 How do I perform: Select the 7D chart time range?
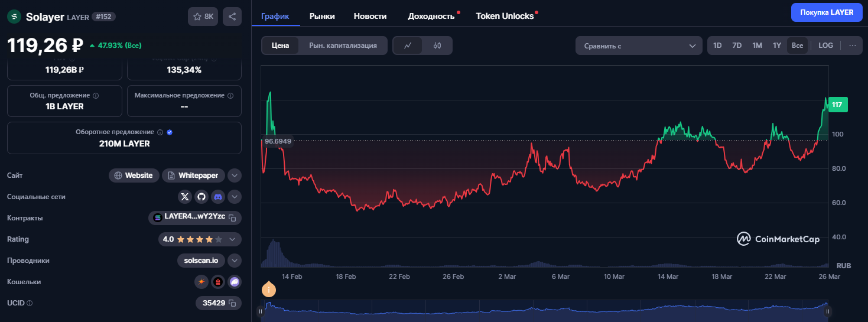(x=737, y=45)
